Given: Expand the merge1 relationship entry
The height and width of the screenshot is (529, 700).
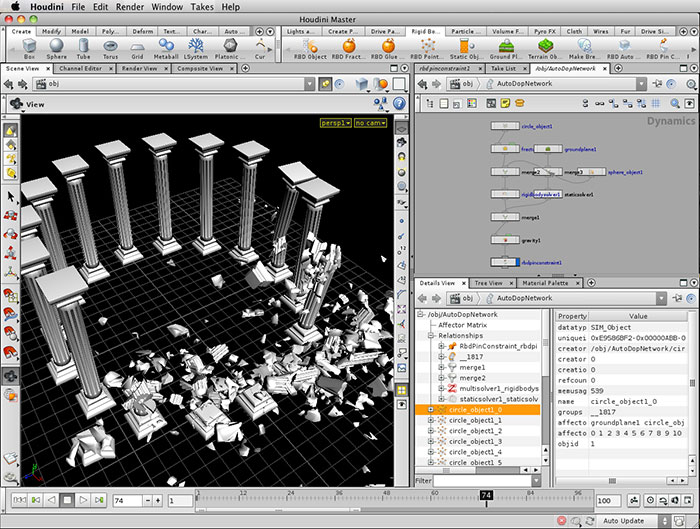Looking at the screenshot, I should click(441, 367).
